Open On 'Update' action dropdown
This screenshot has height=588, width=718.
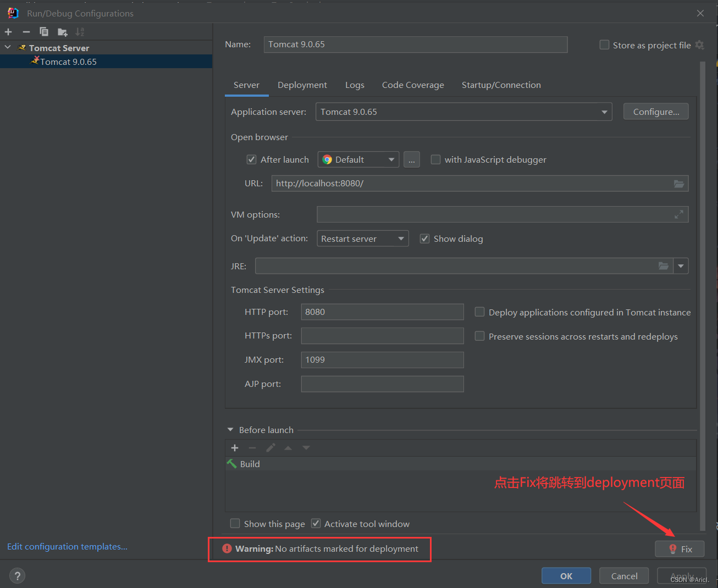point(363,238)
